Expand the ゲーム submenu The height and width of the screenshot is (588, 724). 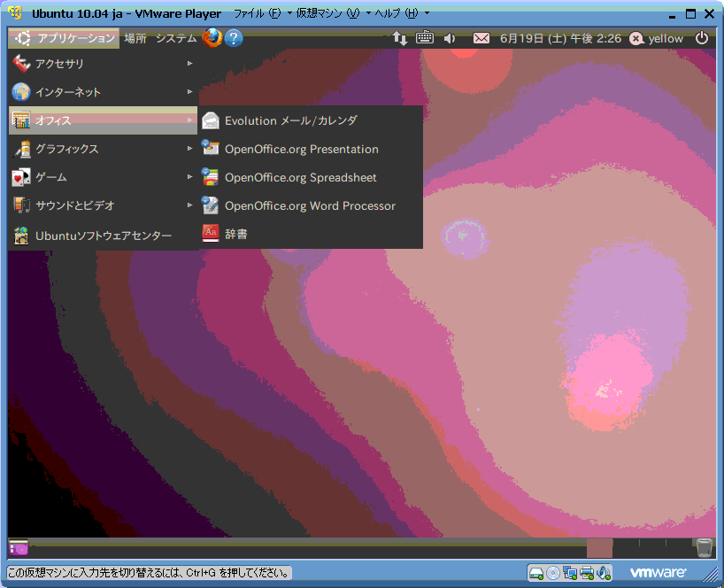(104, 177)
